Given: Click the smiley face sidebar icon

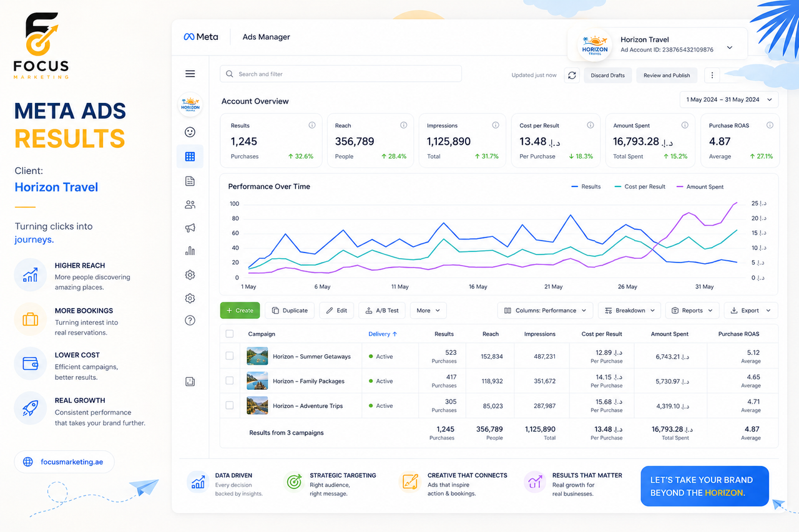Looking at the screenshot, I should click(x=190, y=132).
